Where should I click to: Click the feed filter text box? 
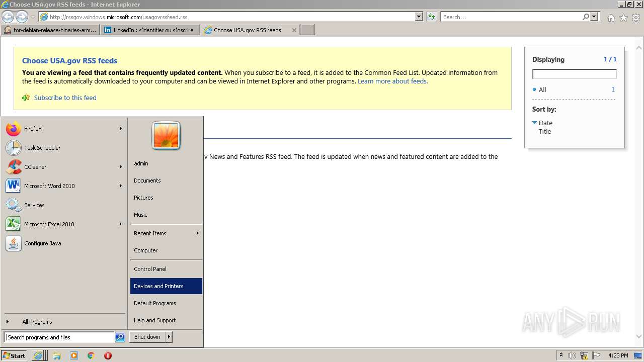(574, 74)
